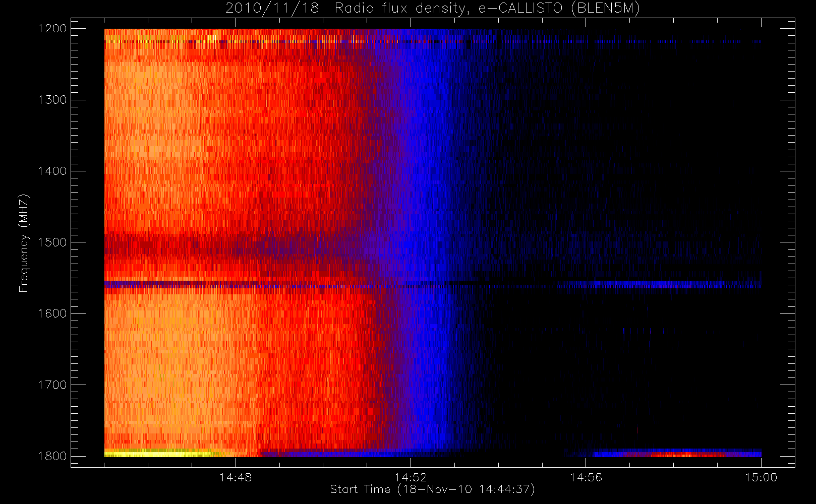
Task: Click the 1600 frequency tick label
Action: [52, 313]
